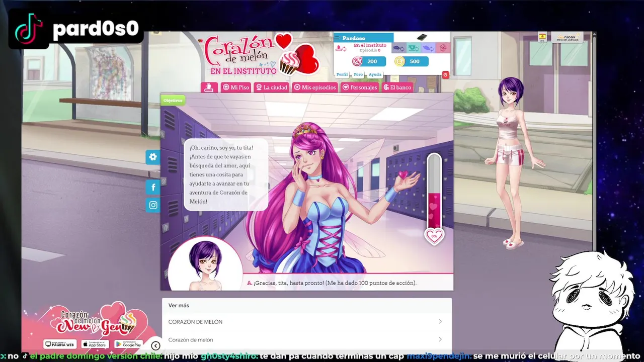Click the Google Play download badge
Viewport: 644px width, 362px height.
pyautogui.click(x=128, y=344)
